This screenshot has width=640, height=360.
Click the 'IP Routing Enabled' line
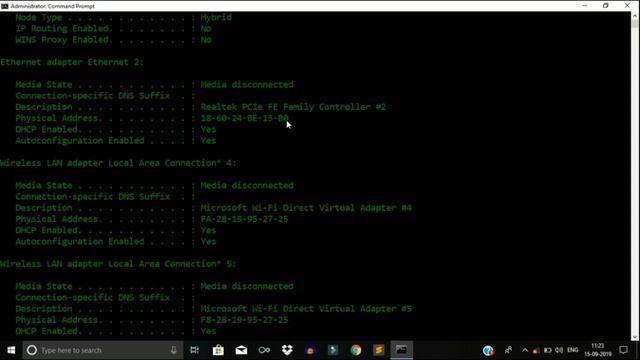(113, 29)
